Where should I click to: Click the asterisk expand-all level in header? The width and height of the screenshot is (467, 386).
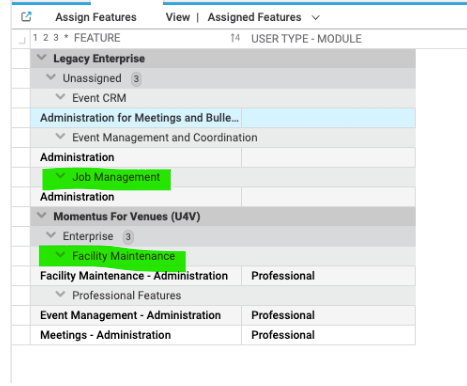coord(66,38)
